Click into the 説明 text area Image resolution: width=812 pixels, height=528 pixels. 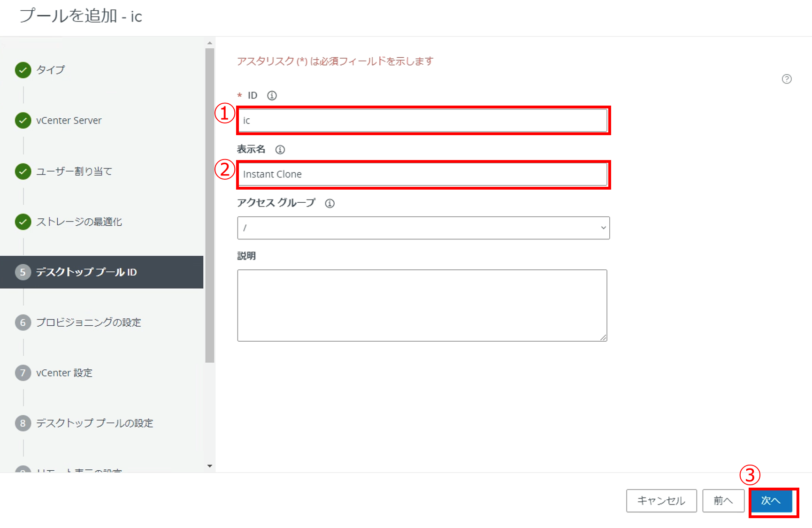point(421,305)
